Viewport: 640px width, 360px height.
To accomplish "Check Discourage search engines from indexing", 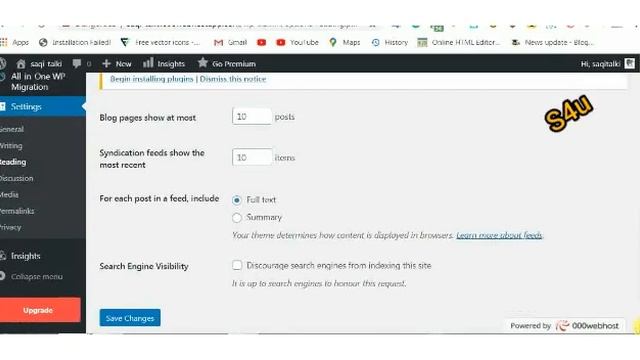I will 237,265.
